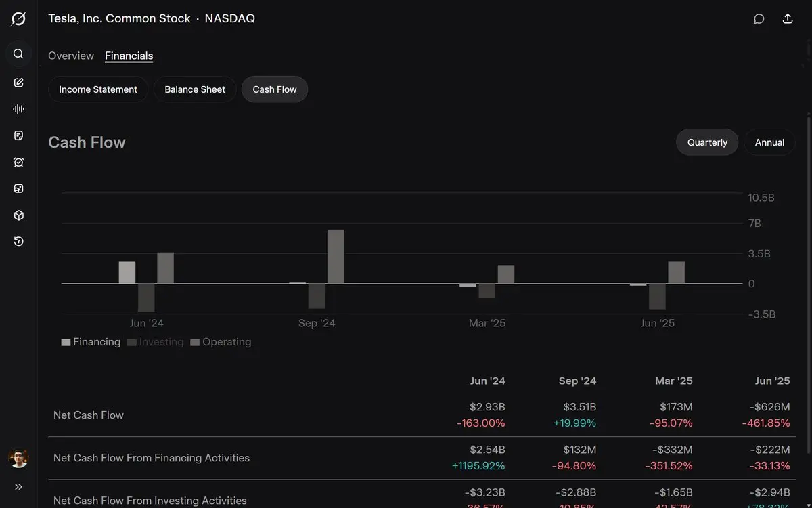Click the history clock icon in sidebar
The height and width of the screenshot is (508, 812).
pos(18,242)
